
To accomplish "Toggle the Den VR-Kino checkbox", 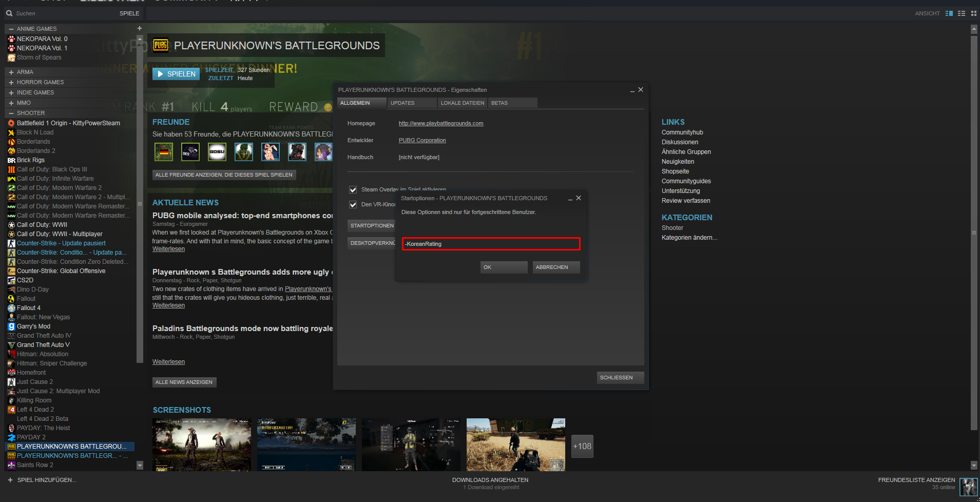I will (353, 204).
